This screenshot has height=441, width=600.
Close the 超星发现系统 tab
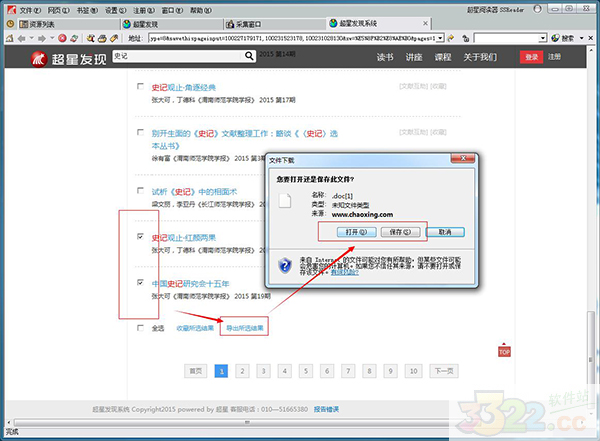click(425, 23)
